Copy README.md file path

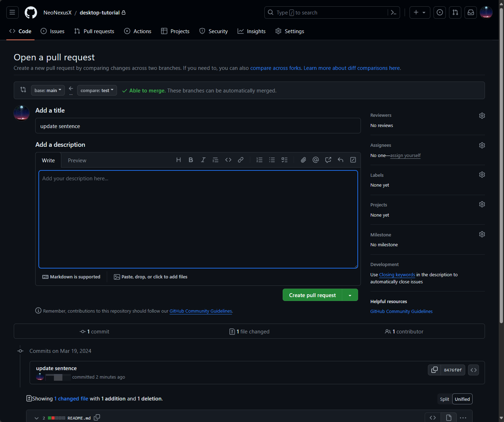[x=97, y=417]
